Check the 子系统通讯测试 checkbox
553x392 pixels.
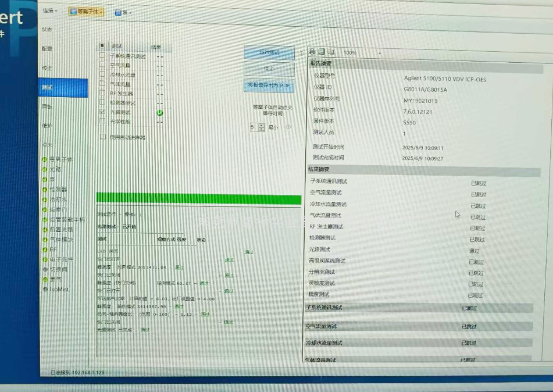(102, 56)
